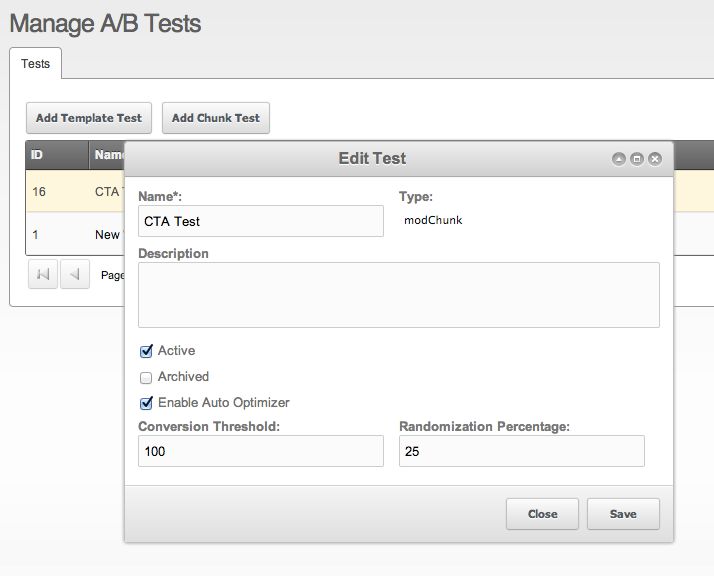714x576 pixels.
Task: Click the Add Template Test button
Action: click(x=89, y=118)
